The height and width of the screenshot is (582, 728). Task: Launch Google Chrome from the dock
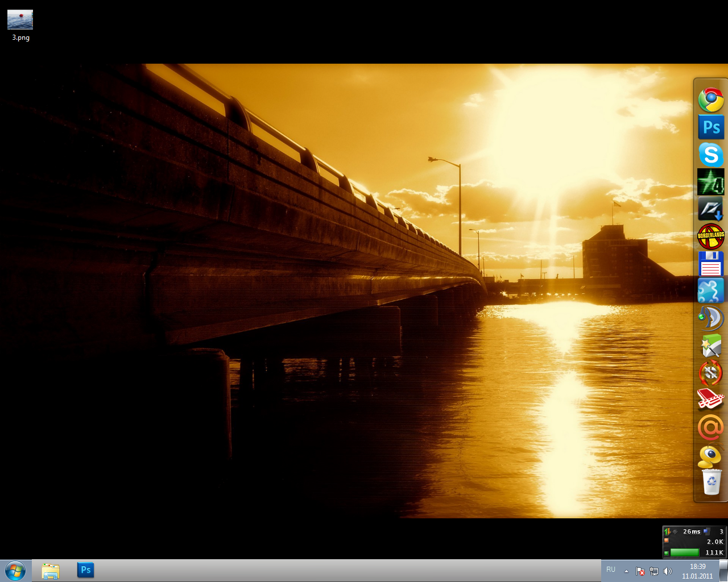click(x=710, y=101)
